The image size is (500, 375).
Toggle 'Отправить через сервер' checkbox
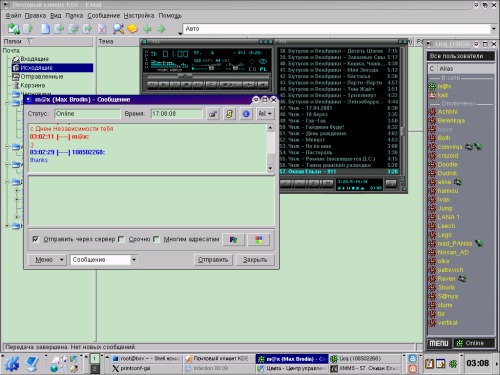(x=36, y=239)
